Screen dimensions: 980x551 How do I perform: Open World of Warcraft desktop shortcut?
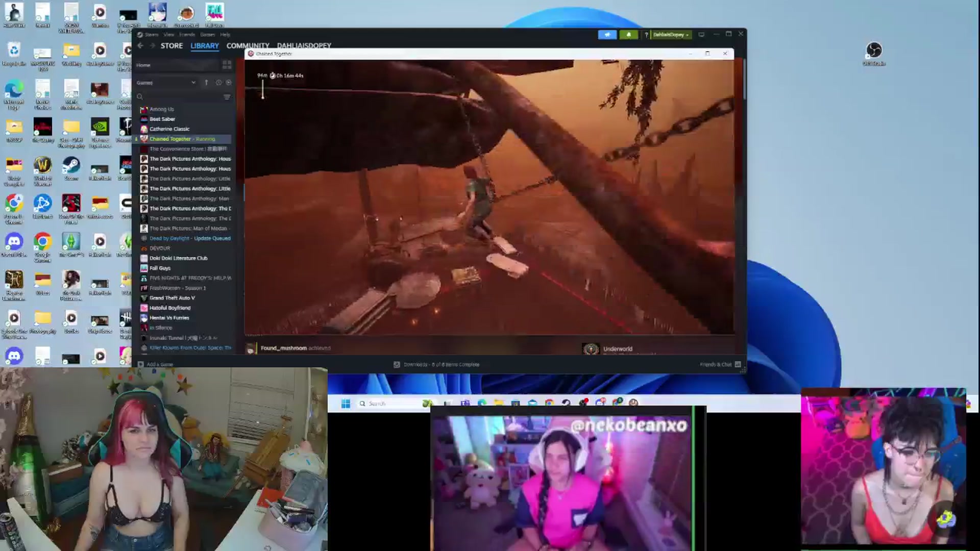click(42, 171)
